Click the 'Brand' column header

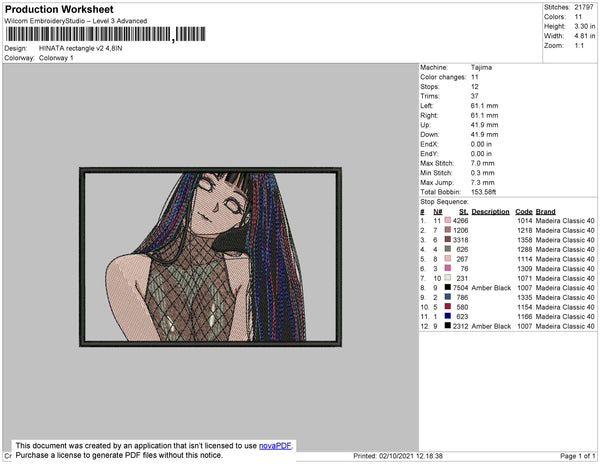tap(545, 212)
